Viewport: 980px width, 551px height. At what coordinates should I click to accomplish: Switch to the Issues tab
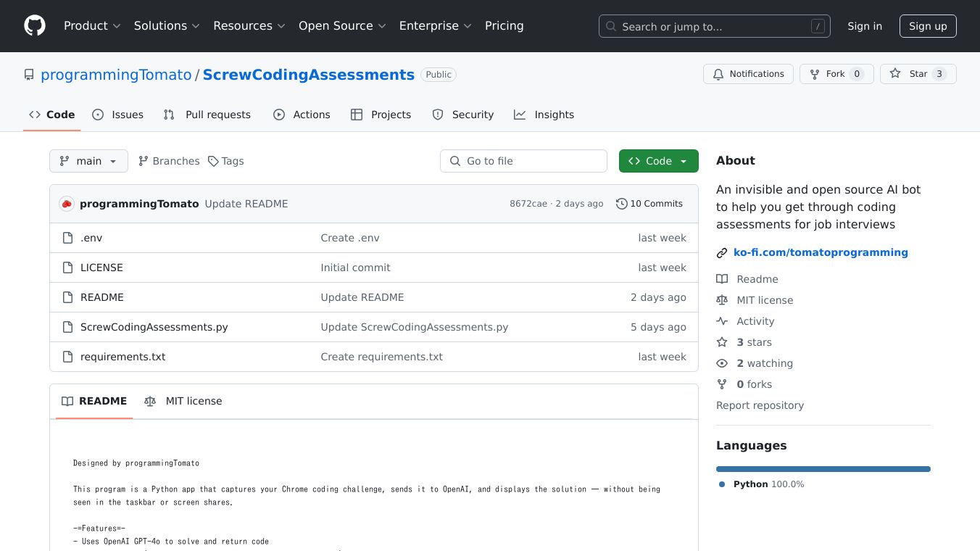118,115
